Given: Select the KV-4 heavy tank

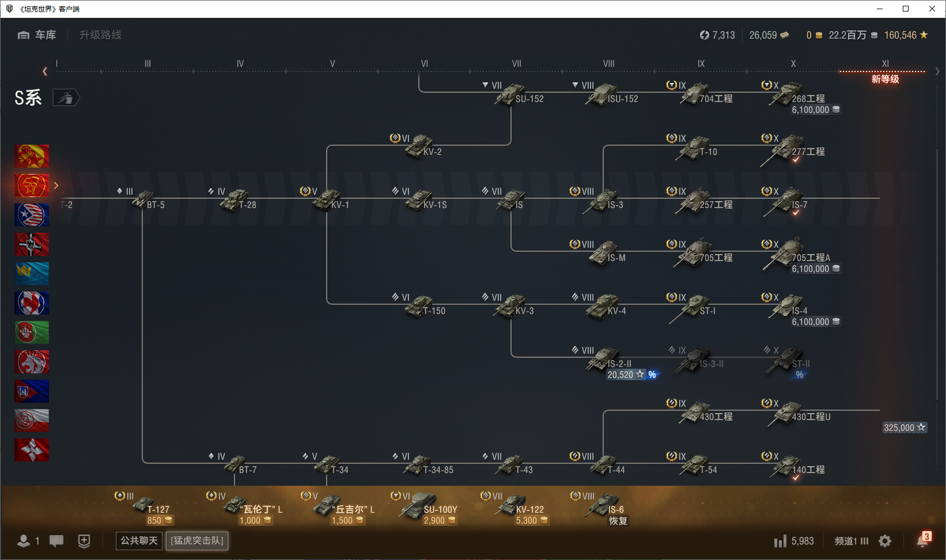Looking at the screenshot, I should point(603,307).
